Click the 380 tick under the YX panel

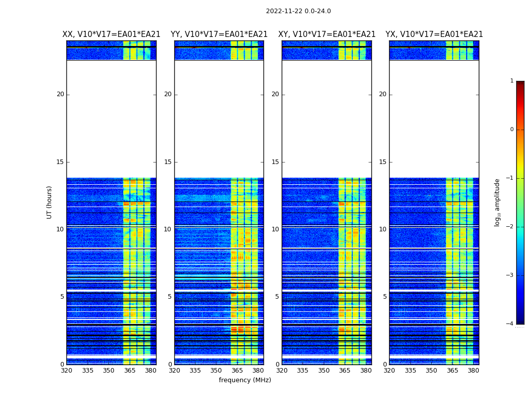tap(473, 371)
